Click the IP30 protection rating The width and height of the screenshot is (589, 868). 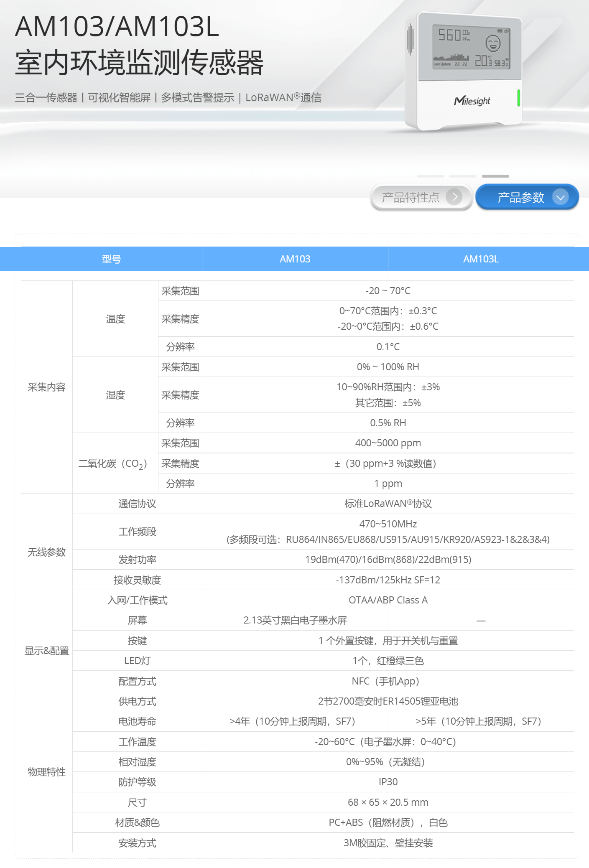click(x=388, y=782)
